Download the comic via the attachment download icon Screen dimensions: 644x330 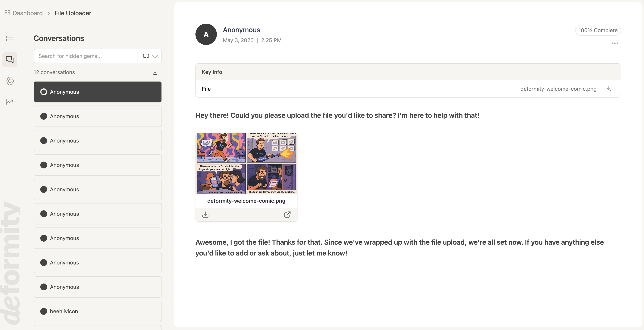click(x=205, y=214)
